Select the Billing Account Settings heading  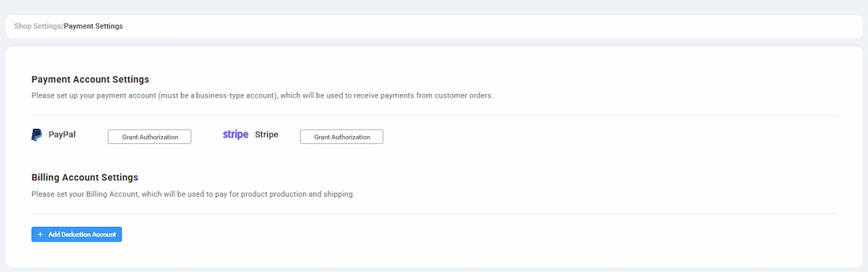click(x=85, y=177)
